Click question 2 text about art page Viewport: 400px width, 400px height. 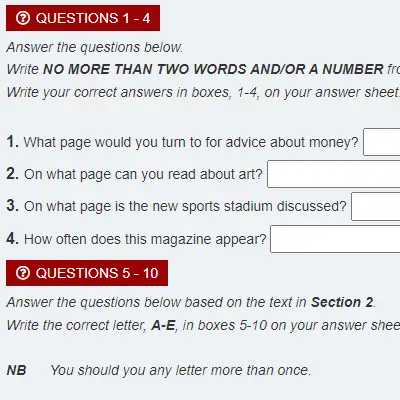(x=143, y=174)
